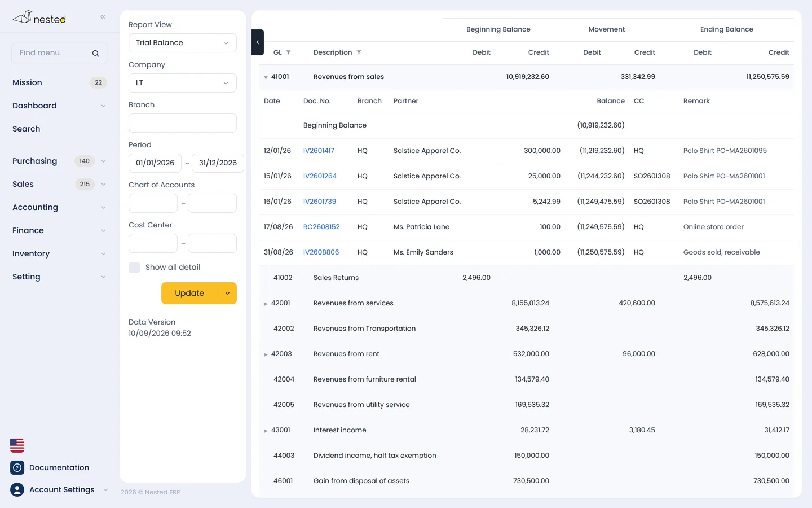Select Gain from disposal of assets row

tap(527, 481)
